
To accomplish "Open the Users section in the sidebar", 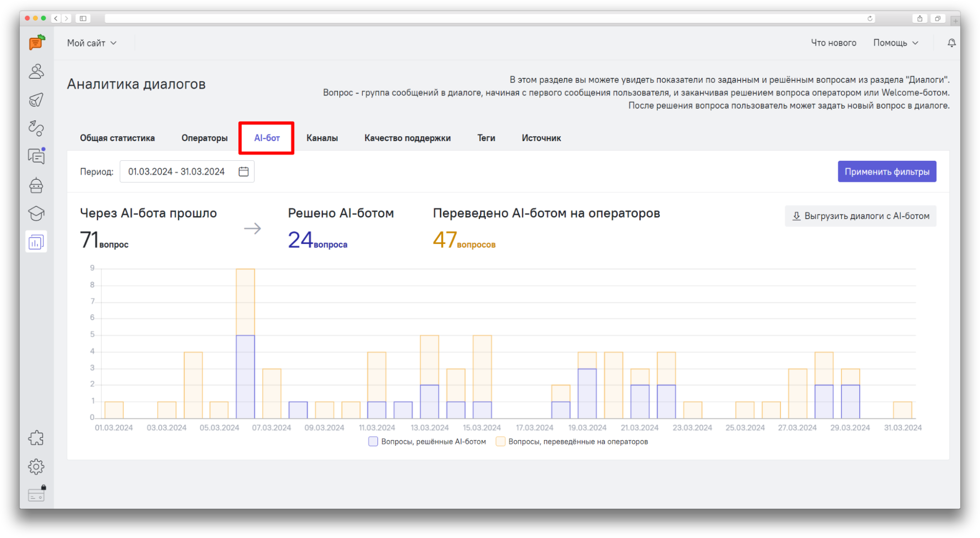I will pyautogui.click(x=36, y=72).
